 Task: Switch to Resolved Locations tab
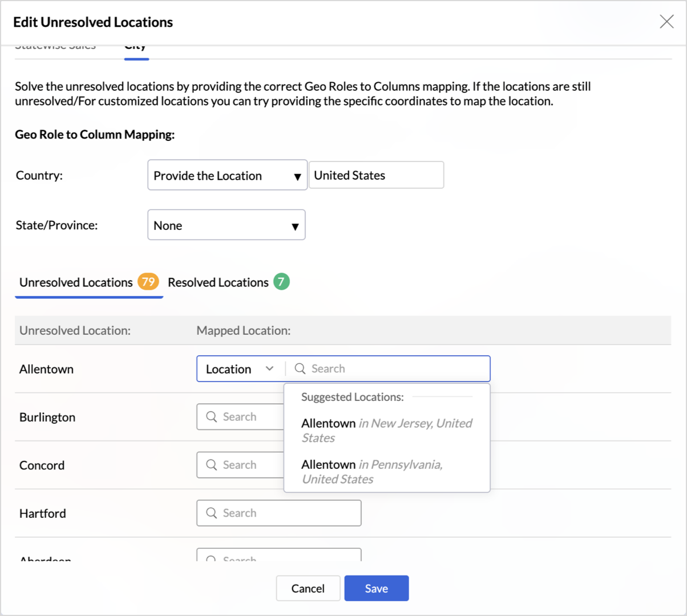218,282
